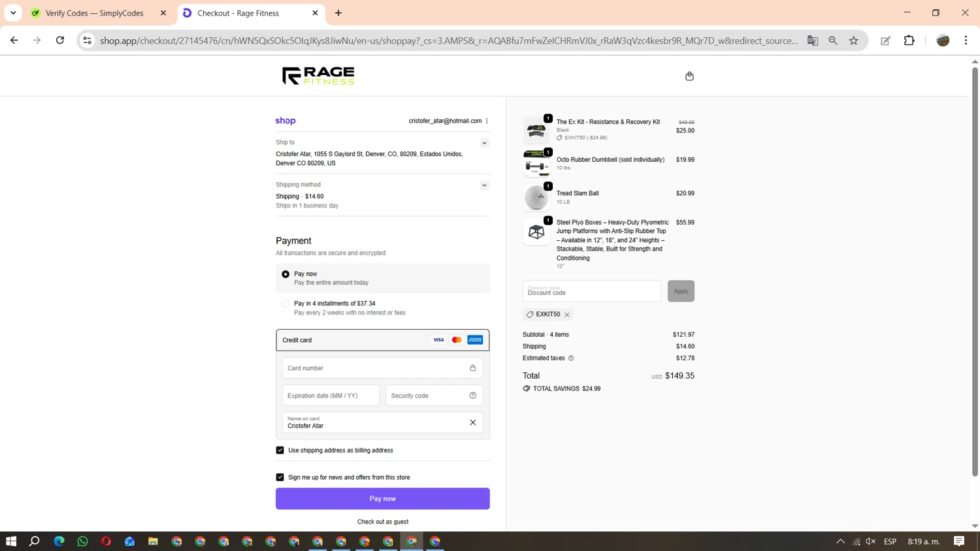This screenshot has width=980, height=551.
Task: Focus the Discount code field
Action: coord(592,291)
